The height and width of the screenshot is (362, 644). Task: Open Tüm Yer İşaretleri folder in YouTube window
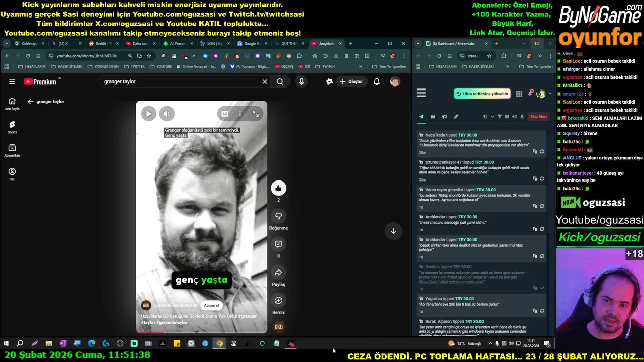(389, 66)
